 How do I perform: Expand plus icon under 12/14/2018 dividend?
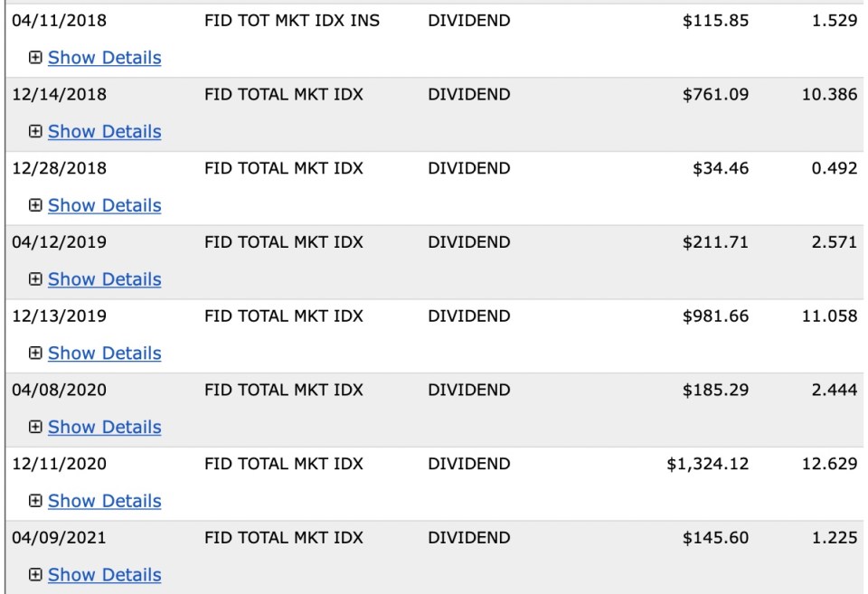(35, 132)
